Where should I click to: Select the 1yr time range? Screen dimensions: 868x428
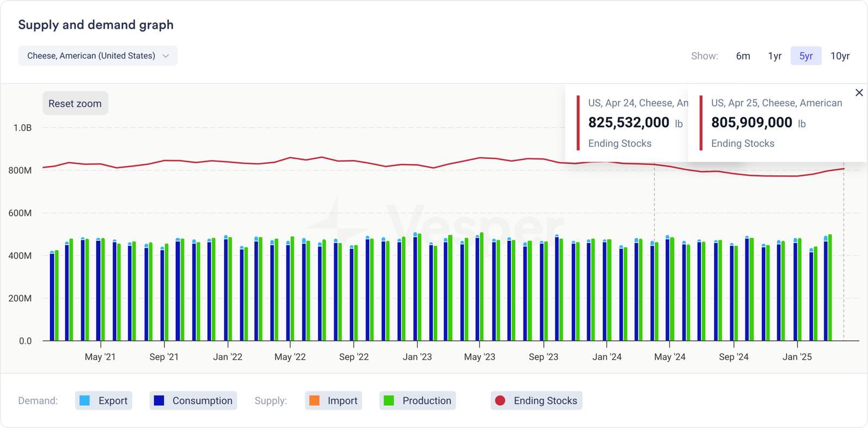coord(775,56)
